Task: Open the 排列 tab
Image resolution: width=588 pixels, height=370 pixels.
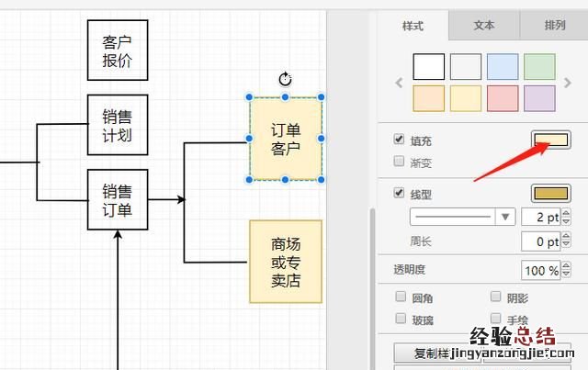Action: (554, 26)
